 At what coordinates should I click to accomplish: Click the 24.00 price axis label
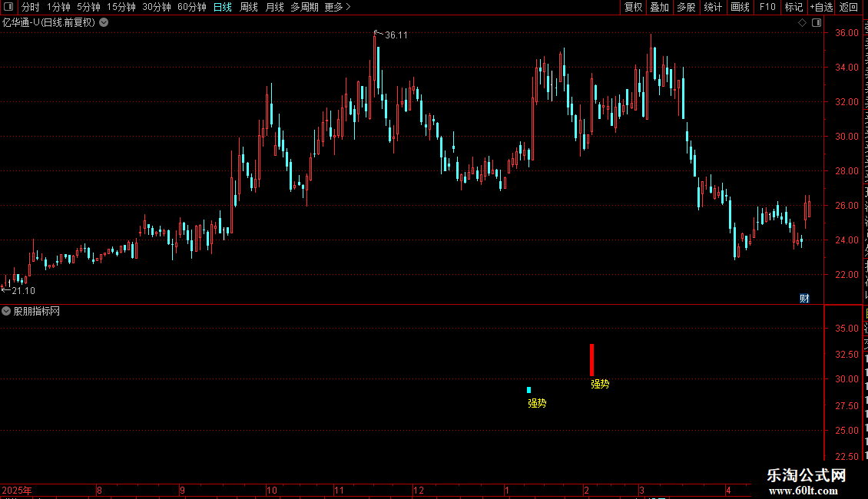coord(847,240)
